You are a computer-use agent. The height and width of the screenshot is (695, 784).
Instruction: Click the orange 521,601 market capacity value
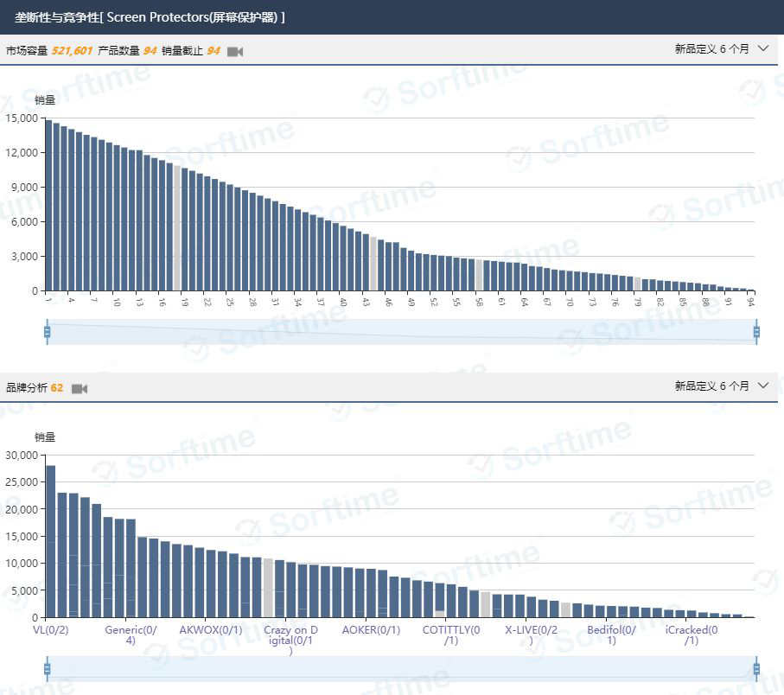point(73,51)
